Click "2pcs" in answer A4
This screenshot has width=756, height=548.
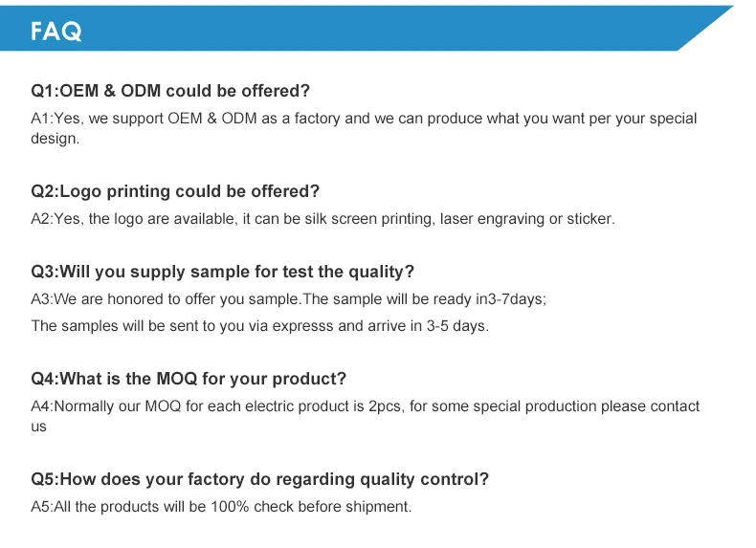pyautogui.click(x=385, y=406)
